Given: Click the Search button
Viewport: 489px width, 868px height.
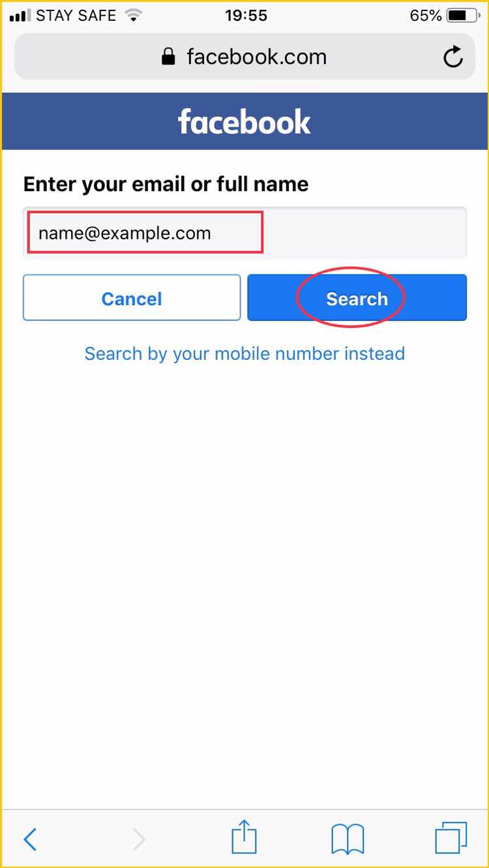Looking at the screenshot, I should [x=357, y=298].
